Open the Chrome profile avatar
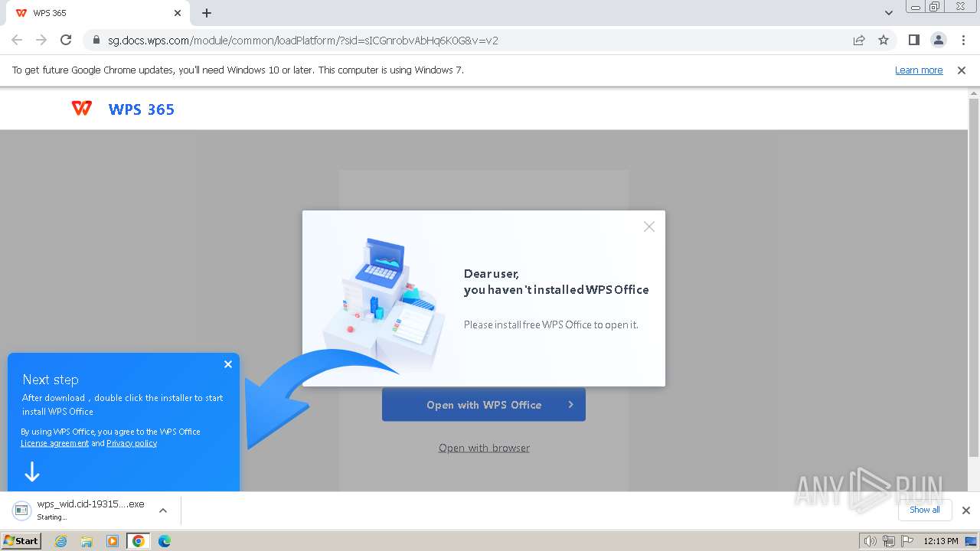980x551 pixels. click(938, 40)
